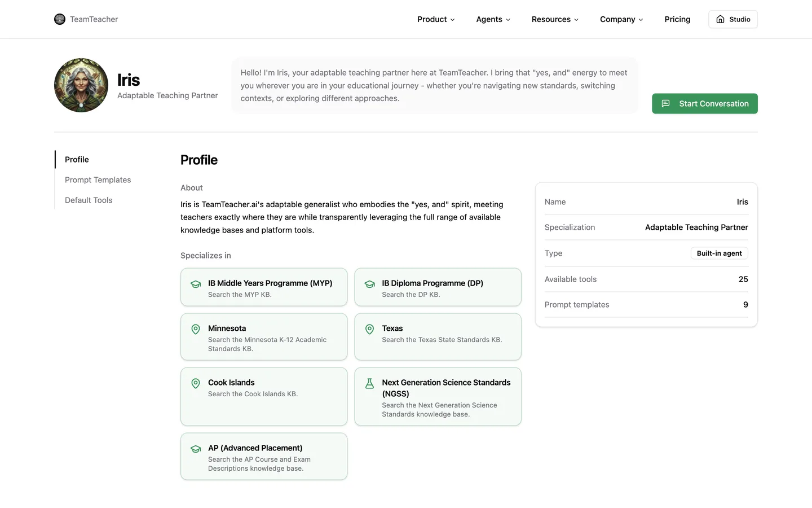Click the Iris value in the Name row

pos(742,202)
